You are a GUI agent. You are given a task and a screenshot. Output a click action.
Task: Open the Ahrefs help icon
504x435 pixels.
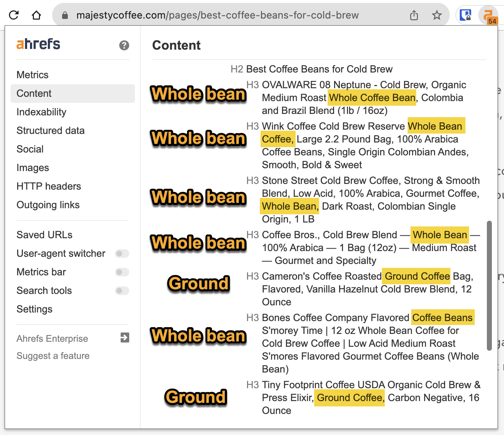coord(124,45)
